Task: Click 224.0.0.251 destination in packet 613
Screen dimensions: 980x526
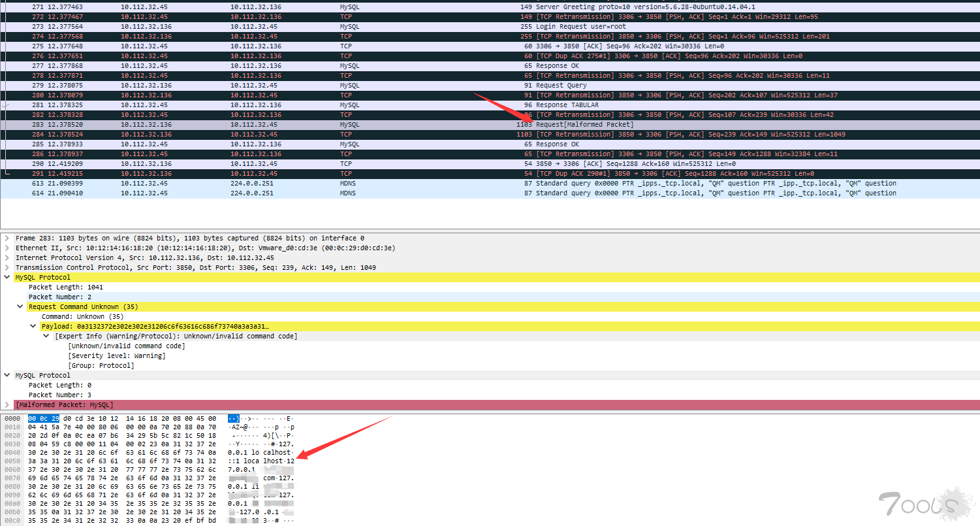Action: coord(251,184)
